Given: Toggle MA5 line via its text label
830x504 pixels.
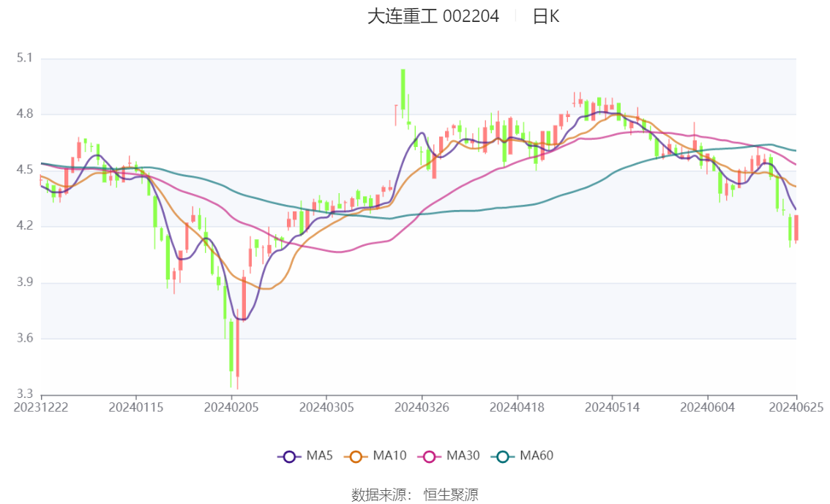Looking at the screenshot, I should (319, 456).
